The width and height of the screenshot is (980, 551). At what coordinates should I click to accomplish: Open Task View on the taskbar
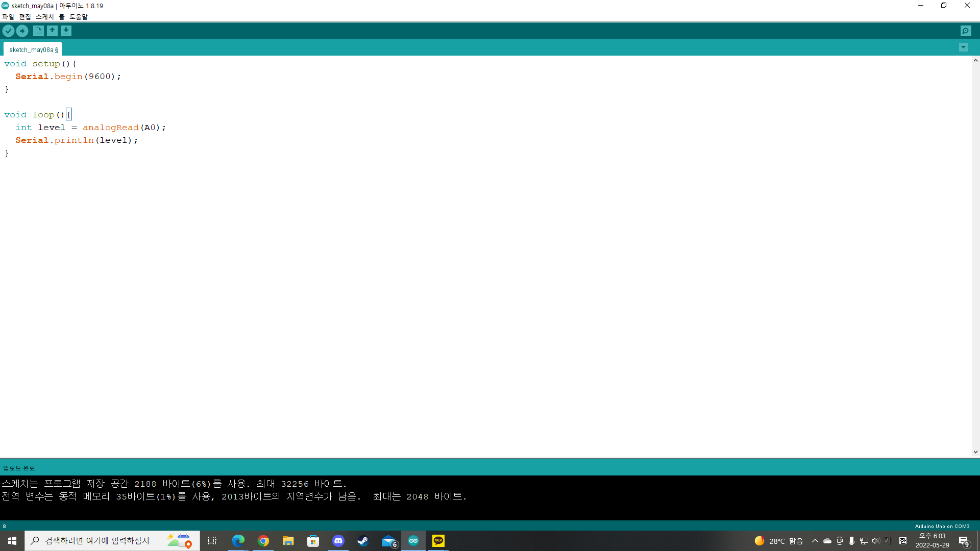(x=212, y=541)
